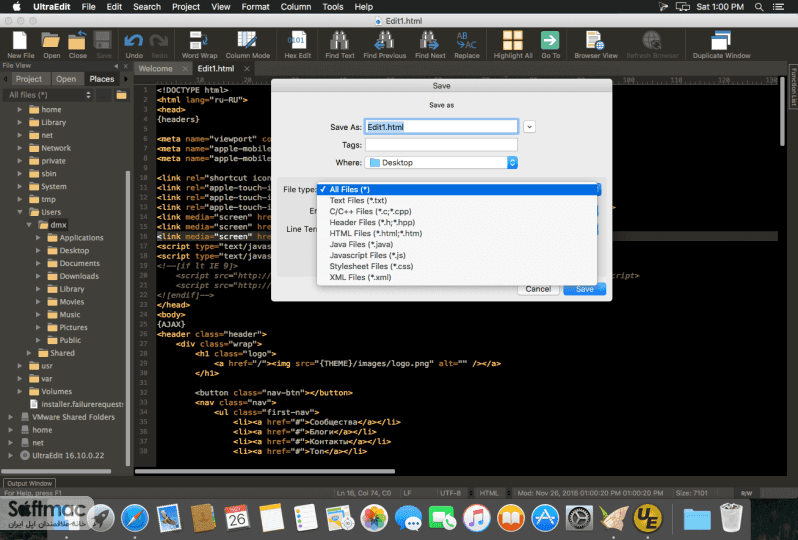Switch to the Welcome tab
Viewport: 798px width, 540px height.
pyautogui.click(x=156, y=69)
